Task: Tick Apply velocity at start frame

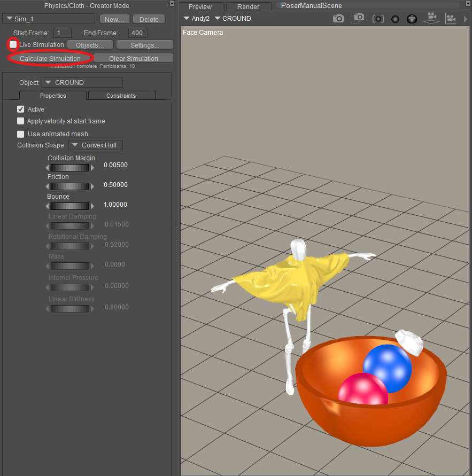Action: tap(21, 121)
